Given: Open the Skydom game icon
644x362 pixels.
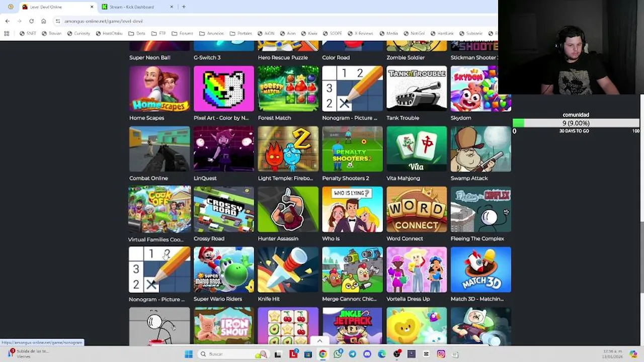Looking at the screenshot, I should click(481, 88).
